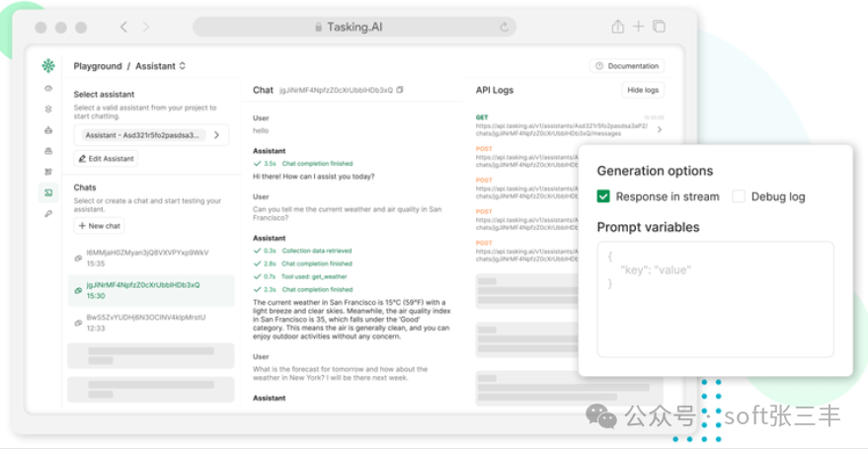
Task: Click the Tool used: get_weather step
Action: coord(300,276)
